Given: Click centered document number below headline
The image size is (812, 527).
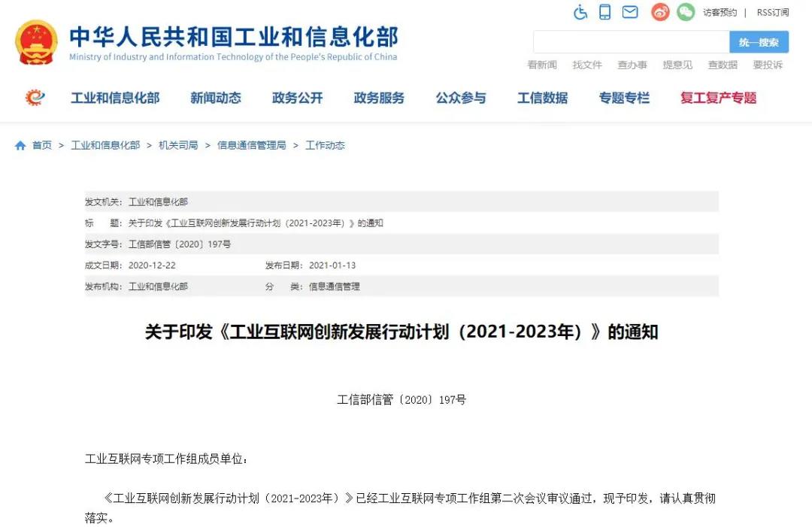Looking at the screenshot, I should (401, 400).
